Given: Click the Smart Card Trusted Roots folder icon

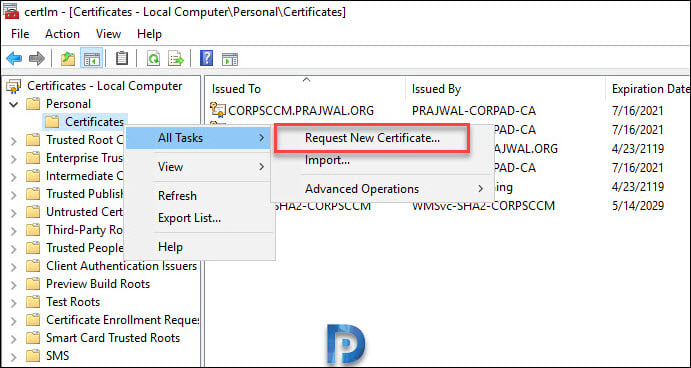Looking at the screenshot, I should (33, 338).
